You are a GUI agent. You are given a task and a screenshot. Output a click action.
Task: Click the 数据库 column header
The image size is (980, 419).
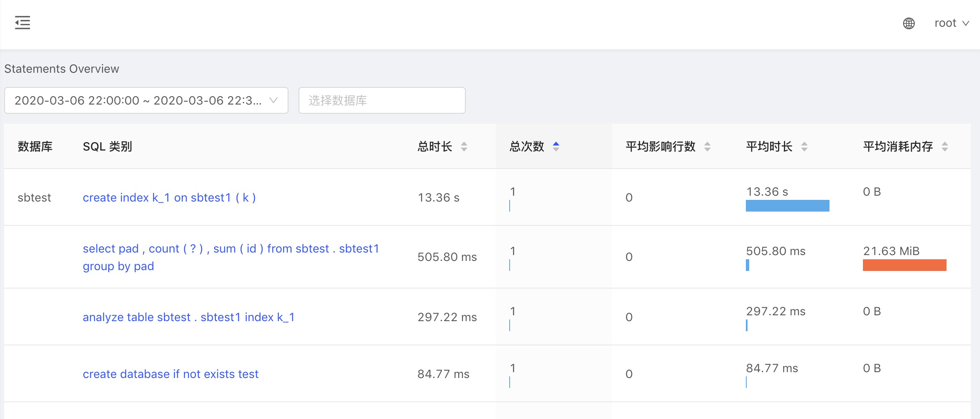35,147
